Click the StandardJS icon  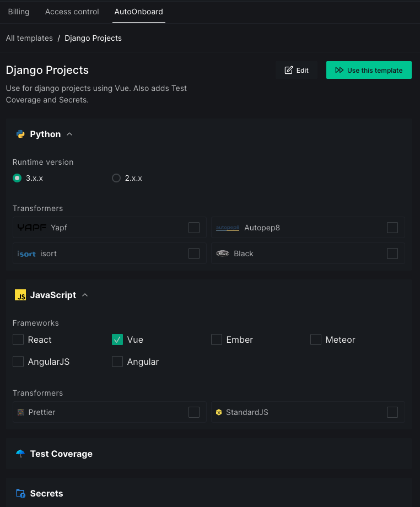click(x=220, y=412)
